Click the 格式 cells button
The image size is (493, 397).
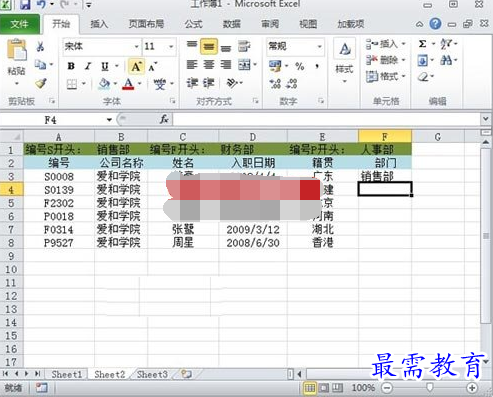coord(385,76)
